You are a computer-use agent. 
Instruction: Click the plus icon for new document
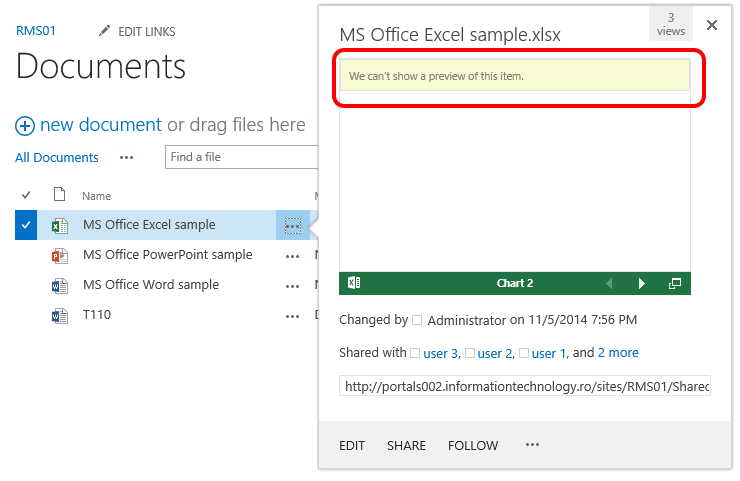tap(25, 126)
